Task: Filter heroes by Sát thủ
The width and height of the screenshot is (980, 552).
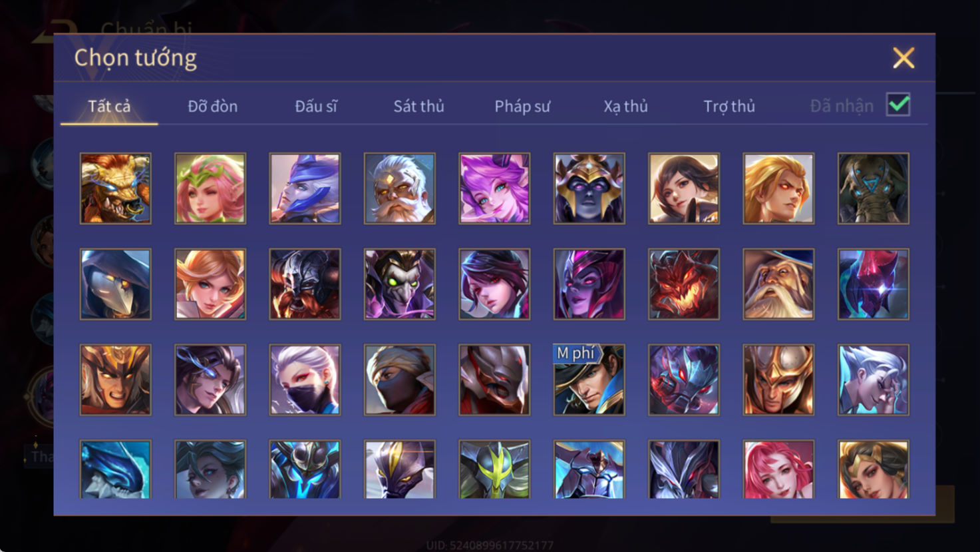Action: tap(418, 106)
